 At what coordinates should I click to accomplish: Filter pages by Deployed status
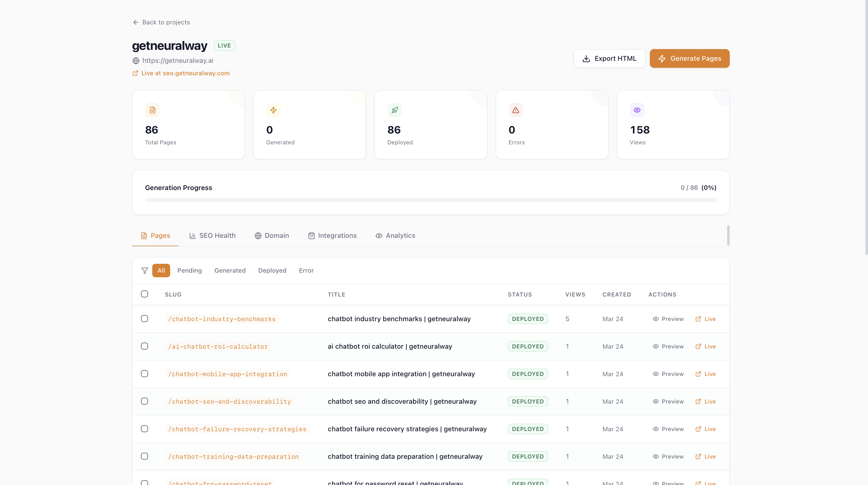click(272, 271)
